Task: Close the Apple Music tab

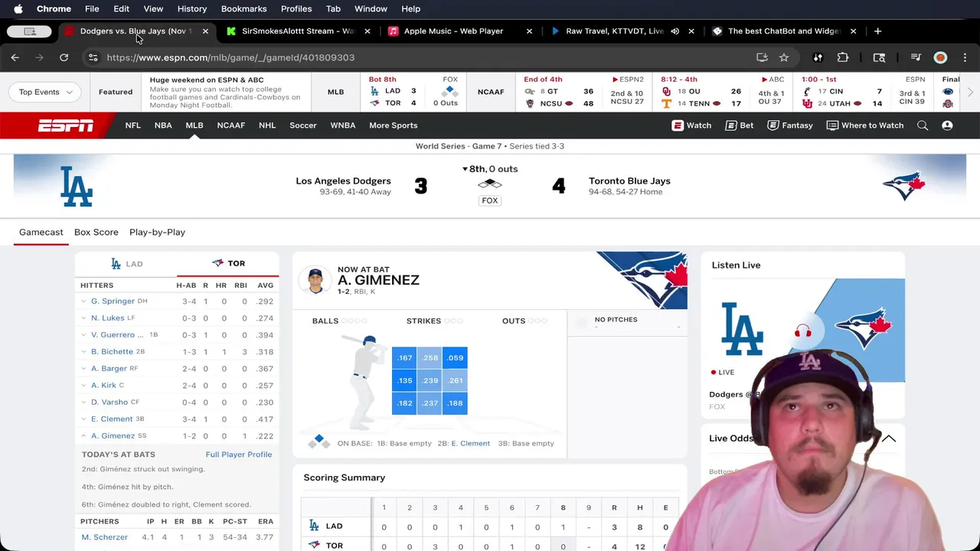Action: 529,31
